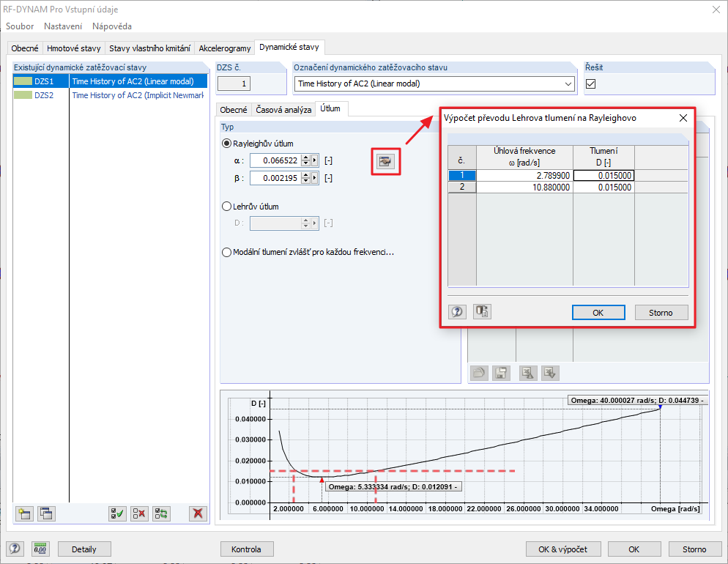Click DZS2 green color swatch
The image size is (728, 564).
(x=23, y=95)
